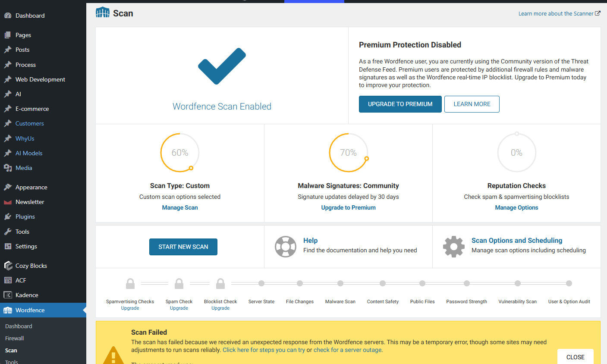Click the User & Option Audit stage marker
This screenshot has height=364, width=607.
point(569,283)
